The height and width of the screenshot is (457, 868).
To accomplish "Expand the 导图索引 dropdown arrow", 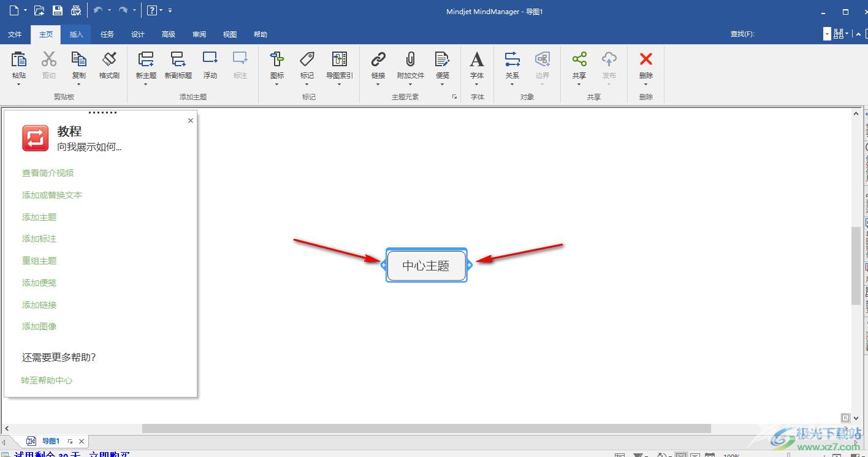I will coord(339,85).
